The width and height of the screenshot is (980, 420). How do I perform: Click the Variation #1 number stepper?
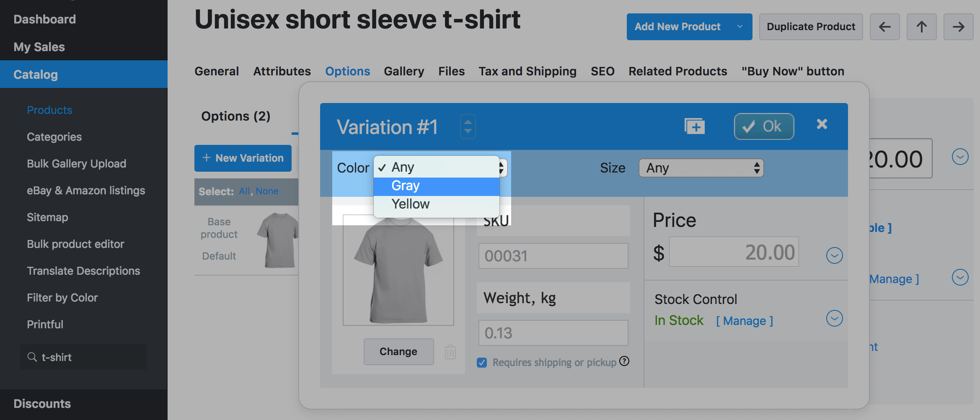(468, 126)
